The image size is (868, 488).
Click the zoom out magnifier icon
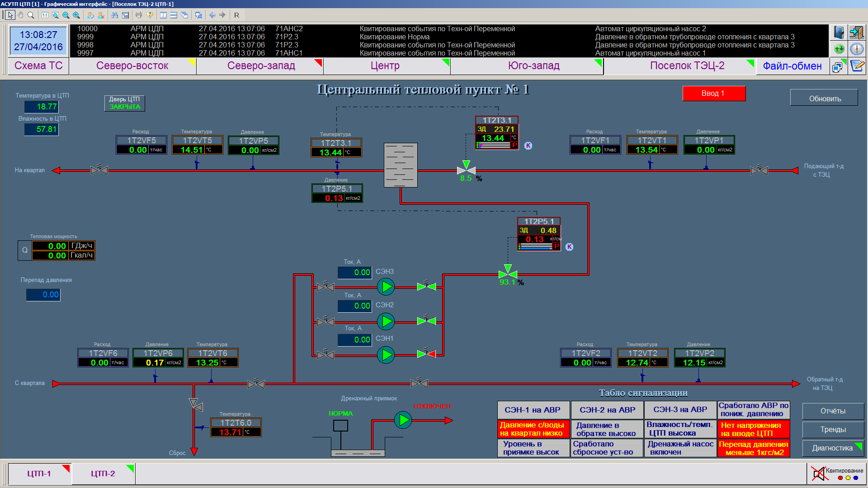point(66,15)
